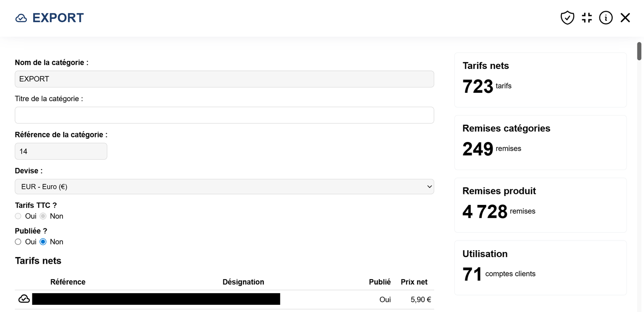The height and width of the screenshot is (312, 644).
Task: Click the vertical scrollbar thumb
Action: pos(639,51)
